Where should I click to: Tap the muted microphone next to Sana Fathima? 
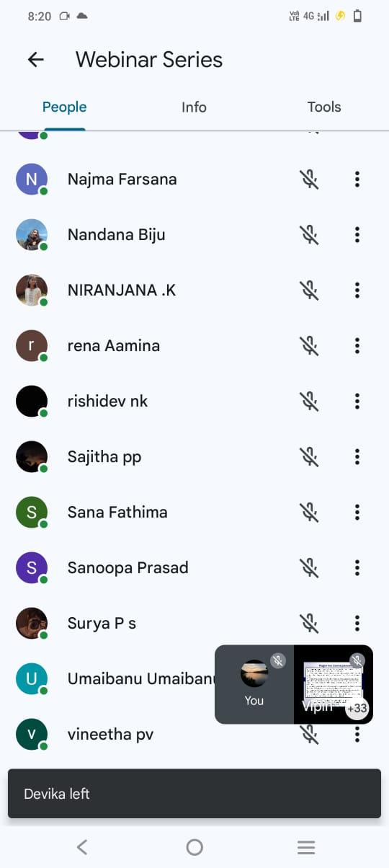click(309, 513)
